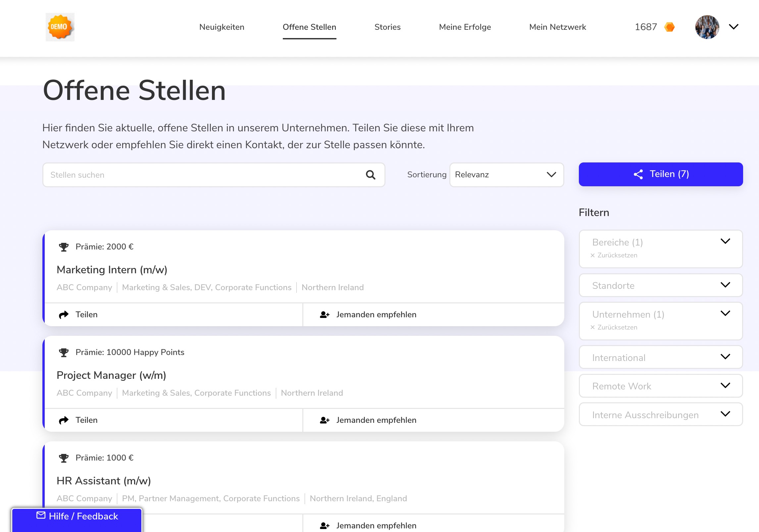This screenshot has height=532, width=759.
Task: Open profile avatar picture
Action: pyautogui.click(x=707, y=27)
